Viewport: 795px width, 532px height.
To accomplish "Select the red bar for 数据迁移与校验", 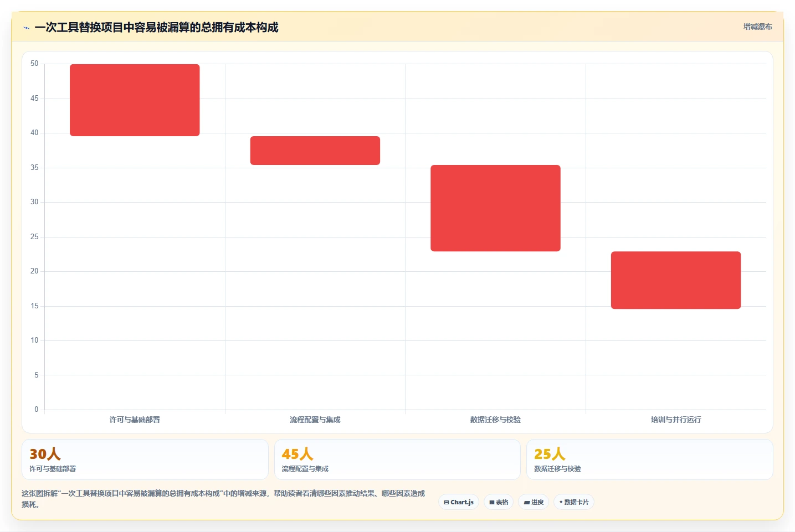I will point(495,208).
